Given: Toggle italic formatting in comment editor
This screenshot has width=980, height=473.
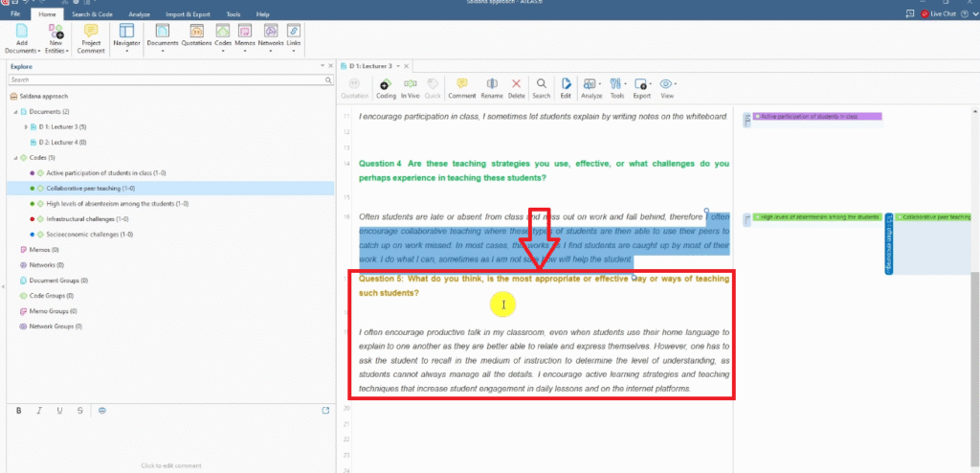Looking at the screenshot, I should click(39, 410).
